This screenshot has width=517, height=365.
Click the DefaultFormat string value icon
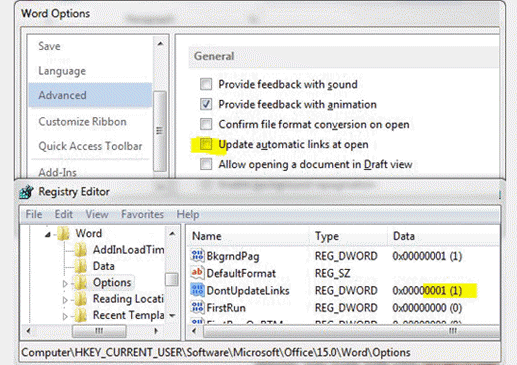click(x=197, y=273)
